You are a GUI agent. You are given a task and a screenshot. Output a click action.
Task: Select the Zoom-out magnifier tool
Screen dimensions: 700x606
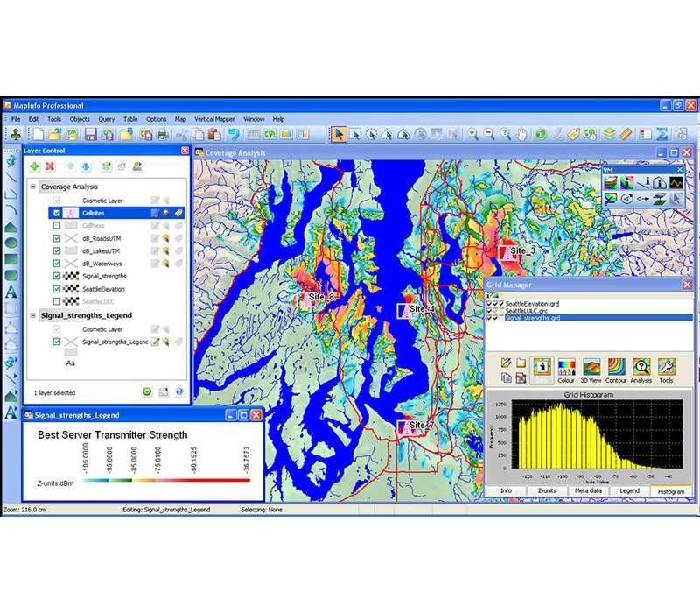tap(489, 134)
